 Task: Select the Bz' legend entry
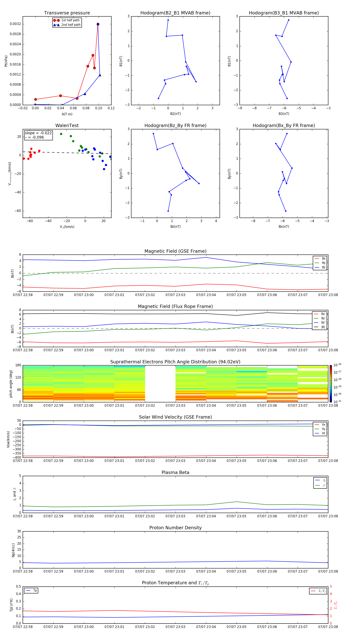click(320, 323)
